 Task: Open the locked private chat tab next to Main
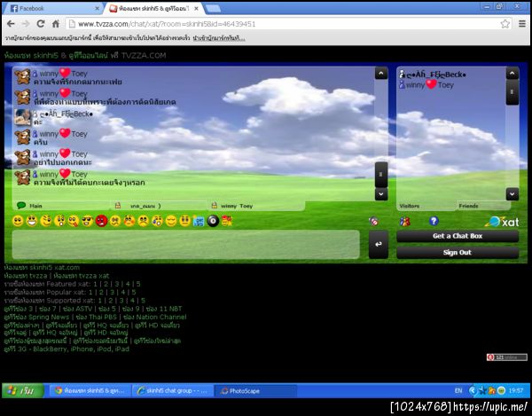(x=159, y=206)
